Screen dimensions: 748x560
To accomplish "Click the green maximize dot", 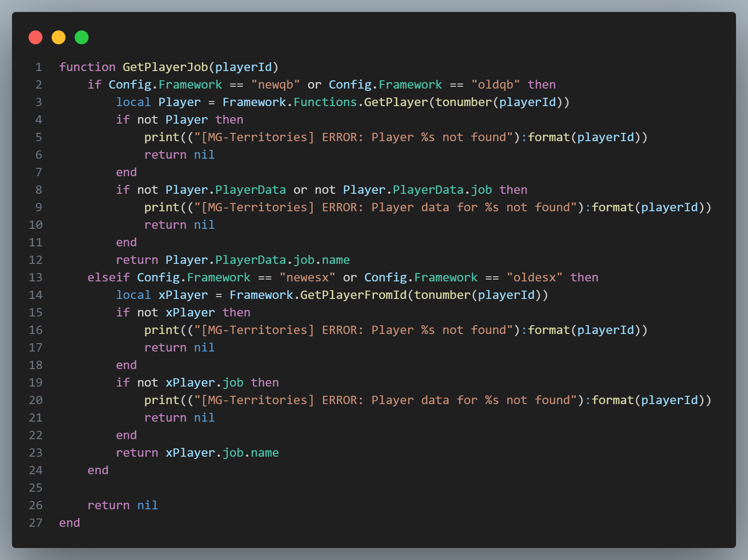I will (x=82, y=37).
